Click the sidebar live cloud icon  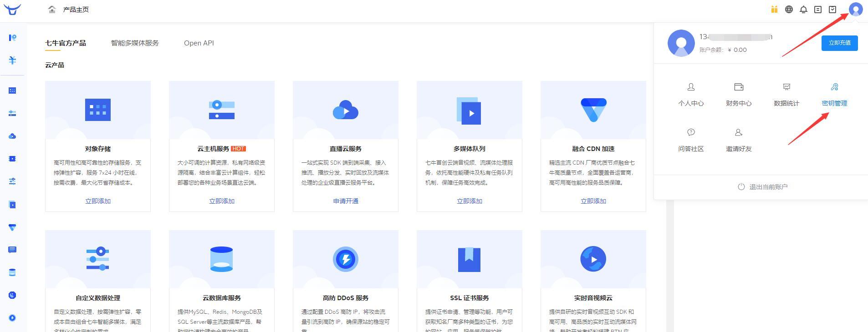(x=12, y=136)
